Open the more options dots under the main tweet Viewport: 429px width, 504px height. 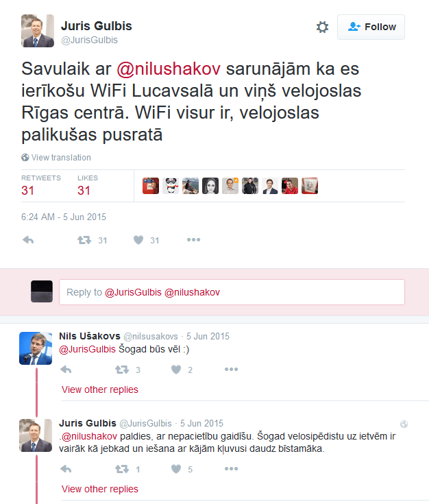tap(193, 240)
